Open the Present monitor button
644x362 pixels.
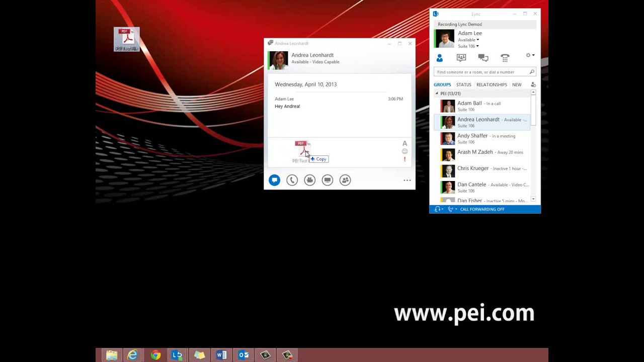pos(328,180)
